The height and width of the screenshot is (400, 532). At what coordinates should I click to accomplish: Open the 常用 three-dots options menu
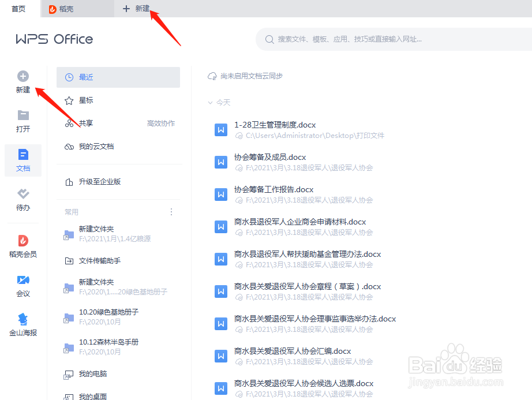[171, 212]
